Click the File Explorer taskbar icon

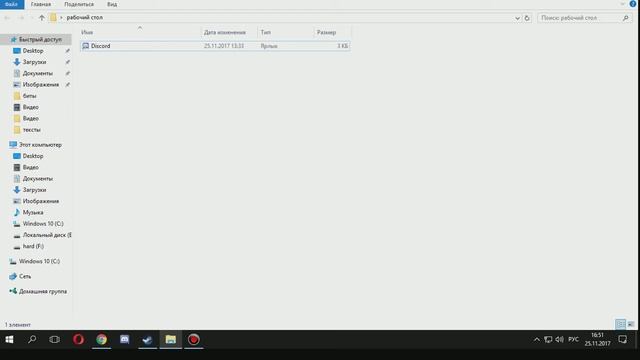(171, 340)
